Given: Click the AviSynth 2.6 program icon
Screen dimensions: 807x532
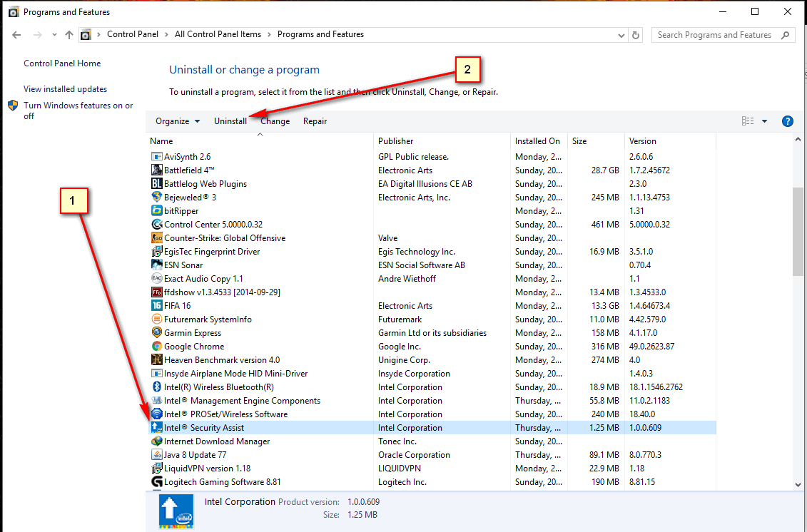Looking at the screenshot, I should click(x=156, y=156).
